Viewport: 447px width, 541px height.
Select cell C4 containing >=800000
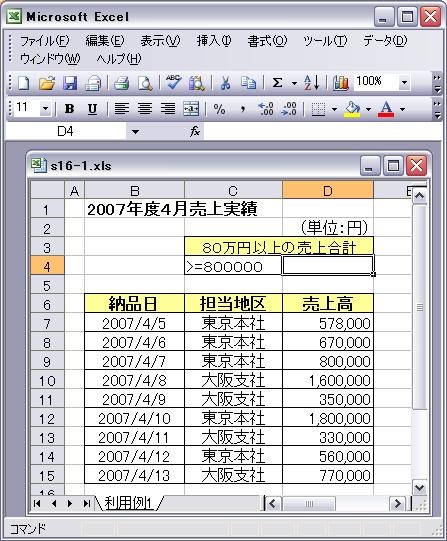click(x=233, y=266)
